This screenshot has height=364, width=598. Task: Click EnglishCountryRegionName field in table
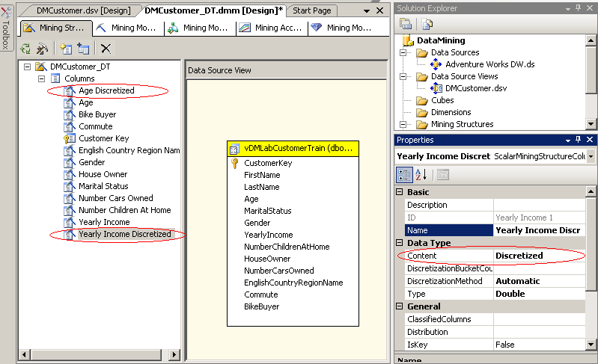pos(293,283)
